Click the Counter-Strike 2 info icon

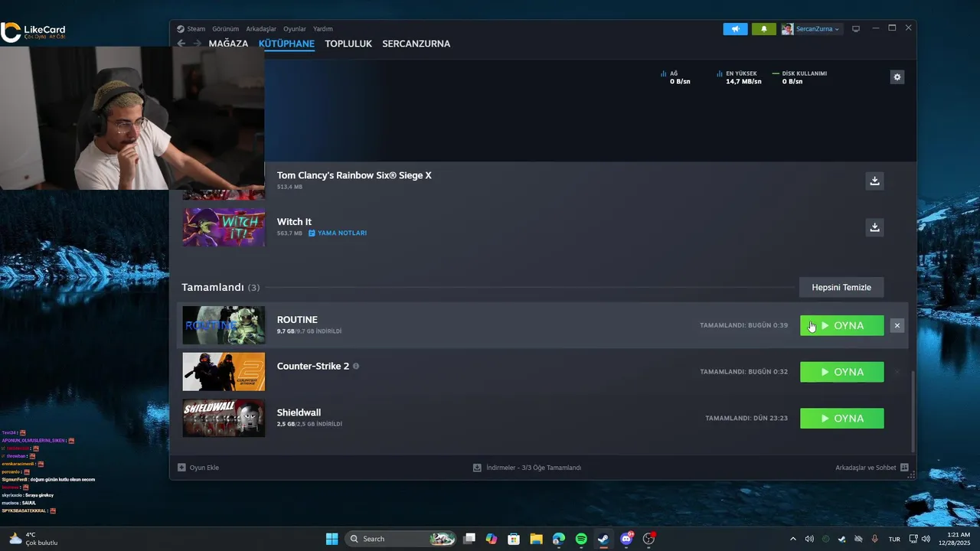(x=356, y=366)
